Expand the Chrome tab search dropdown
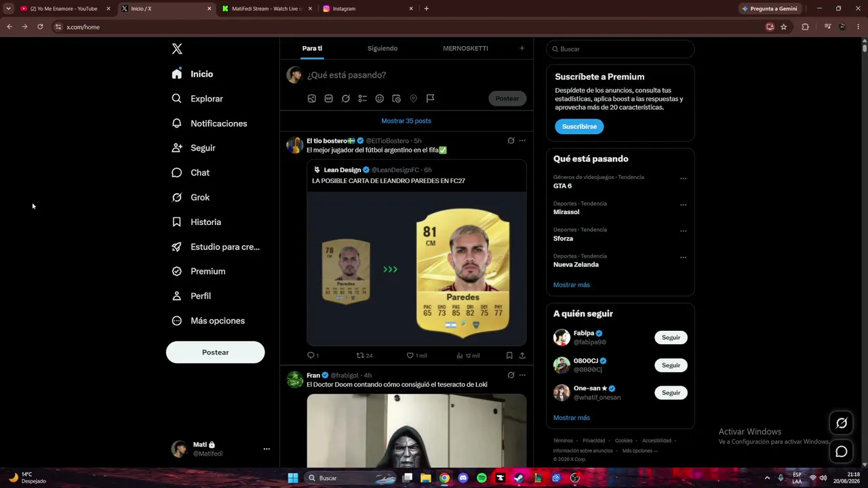Image resolution: width=868 pixels, height=488 pixels. click(x=8, y=9)
